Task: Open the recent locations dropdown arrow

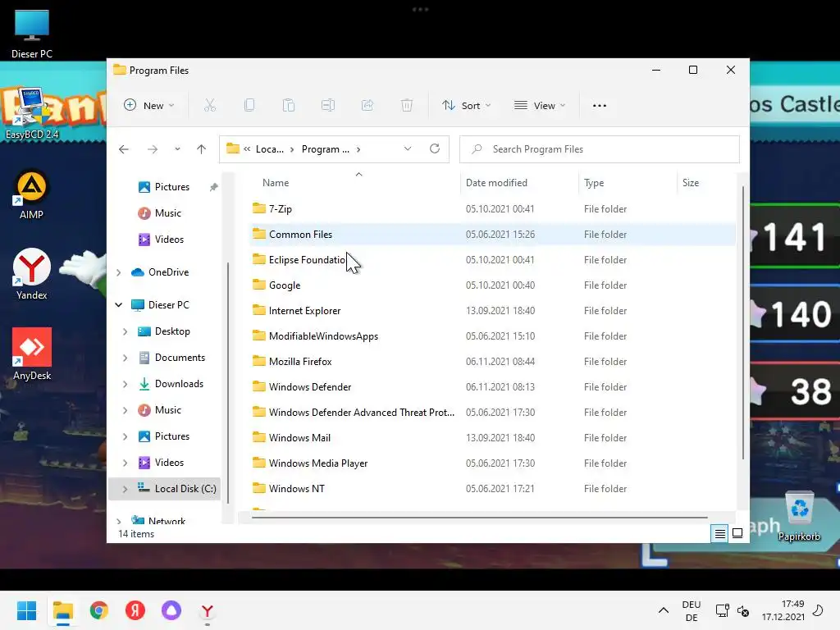Action: click(x=177, y=149)
